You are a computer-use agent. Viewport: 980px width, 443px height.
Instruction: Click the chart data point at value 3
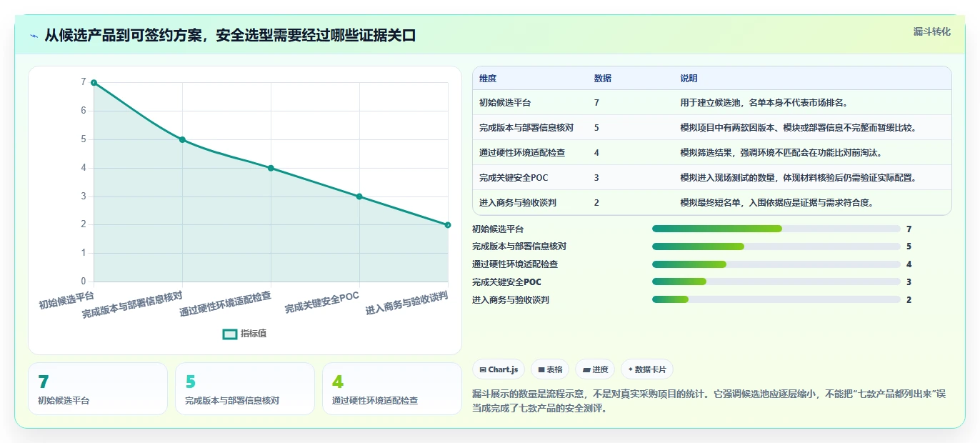pyautogui.click(x=359, y=196)
